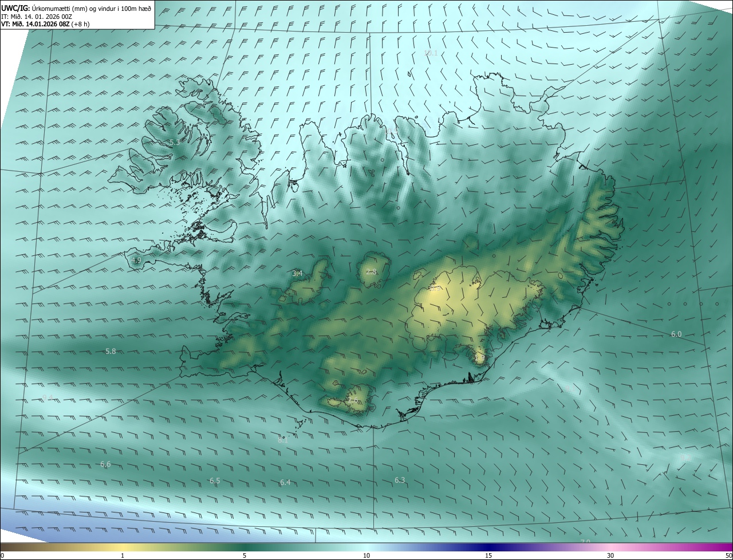
Task: Click the 6.4 value label on map
Action: click(x=285, y=482)
